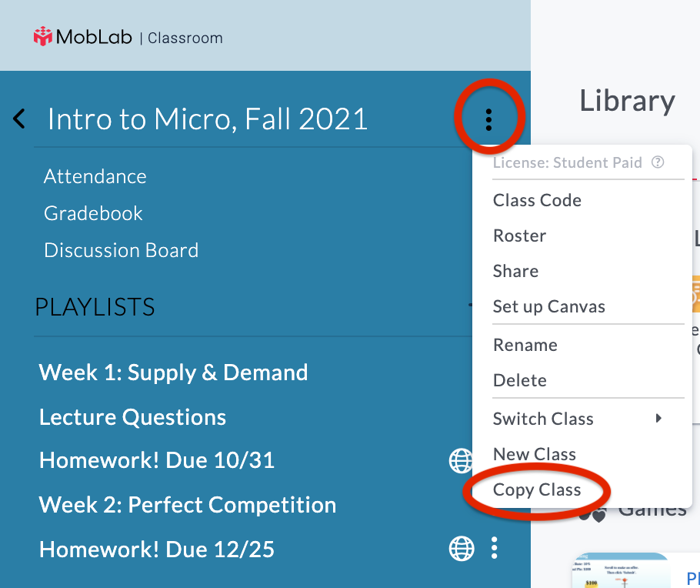Select Delete from the class menu
Viewport: 700px width, 588px height.
click(519, 380)
